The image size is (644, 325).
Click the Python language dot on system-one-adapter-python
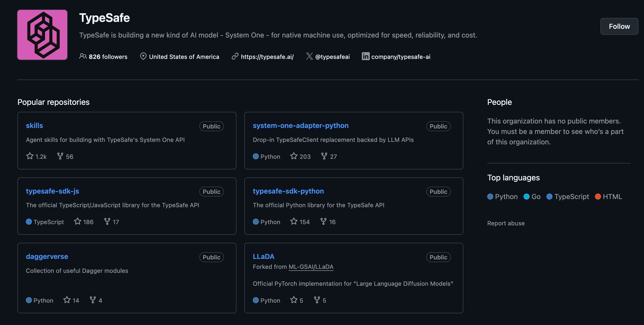(256, 156)
